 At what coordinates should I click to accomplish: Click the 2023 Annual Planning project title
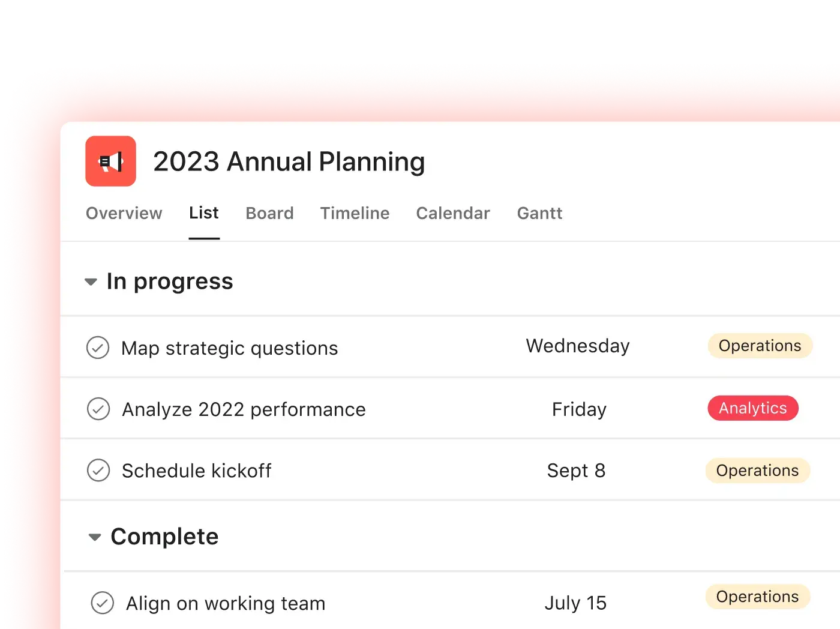pos(289,161)
